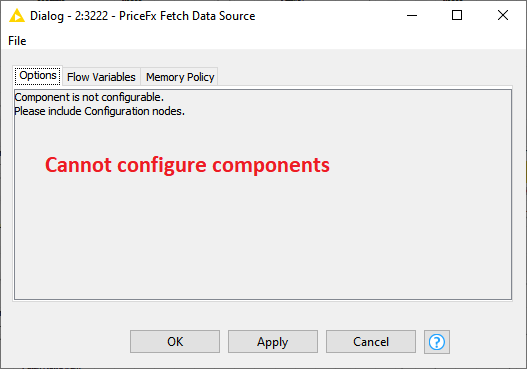Click the dialog title text in title bar
527x369 pixels.
coord(143,16)
